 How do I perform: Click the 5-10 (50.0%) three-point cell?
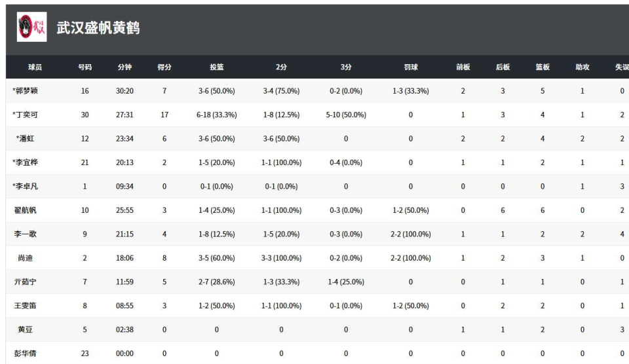point(346,115)
